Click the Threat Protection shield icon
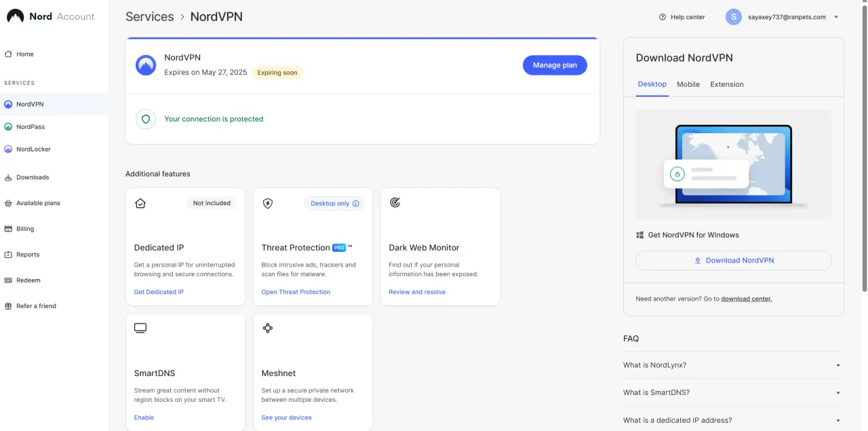The image size is (868, 431). click(x=268, y=203)
